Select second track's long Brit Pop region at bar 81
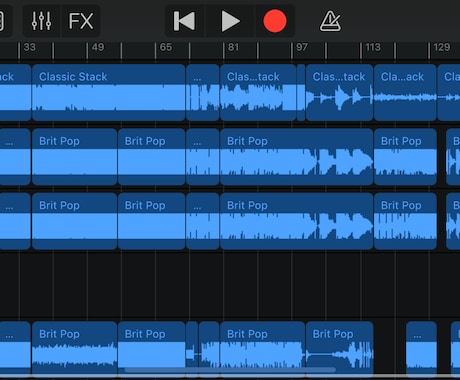 click(x=296, y=157)
